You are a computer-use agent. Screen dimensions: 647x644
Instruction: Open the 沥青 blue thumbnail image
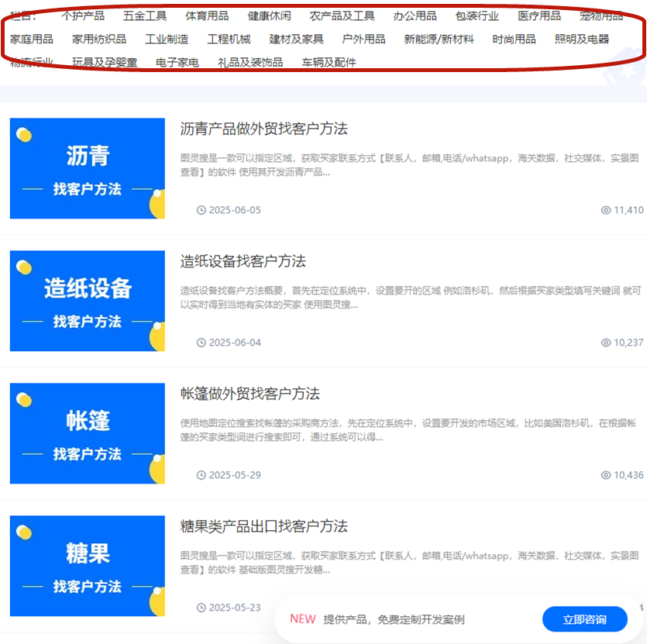pyautogui.click(x=88, y=168)
